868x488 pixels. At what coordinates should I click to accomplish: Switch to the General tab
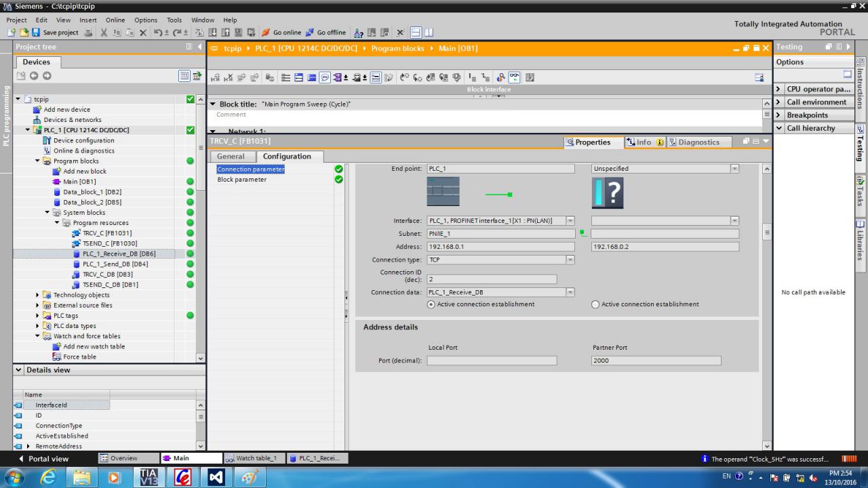(231, 157)
